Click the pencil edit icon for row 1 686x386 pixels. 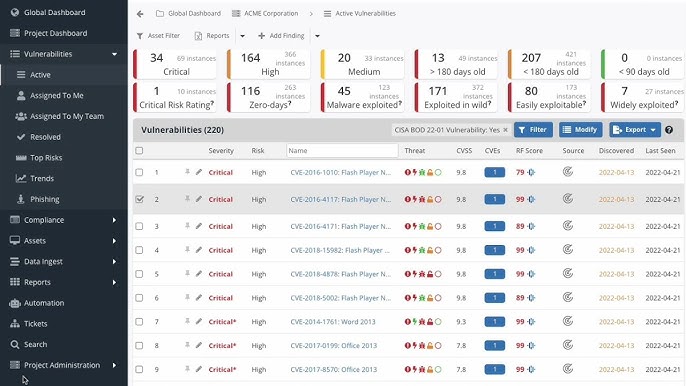199,172
